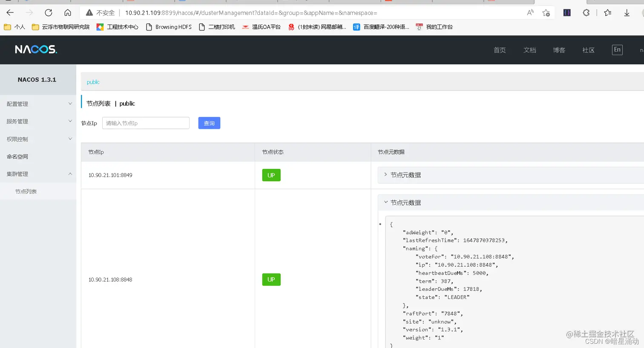
Task: Collapse the 集群管理 sidebar menu
Action: tap(38, 174)
